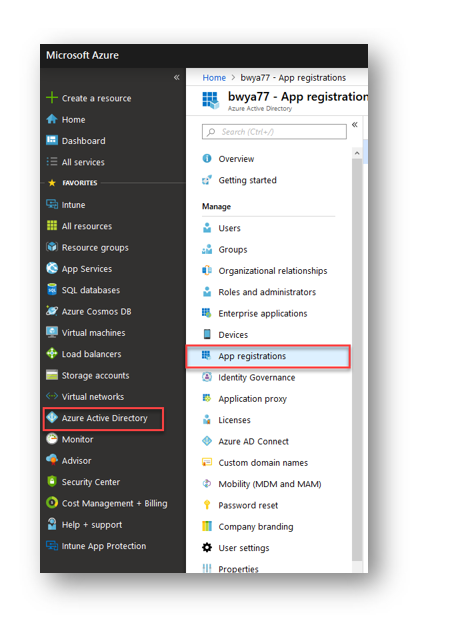This screenshot has height=635, width=458.
Task: Open the Security Center shield icon
Action: (52, 482)
